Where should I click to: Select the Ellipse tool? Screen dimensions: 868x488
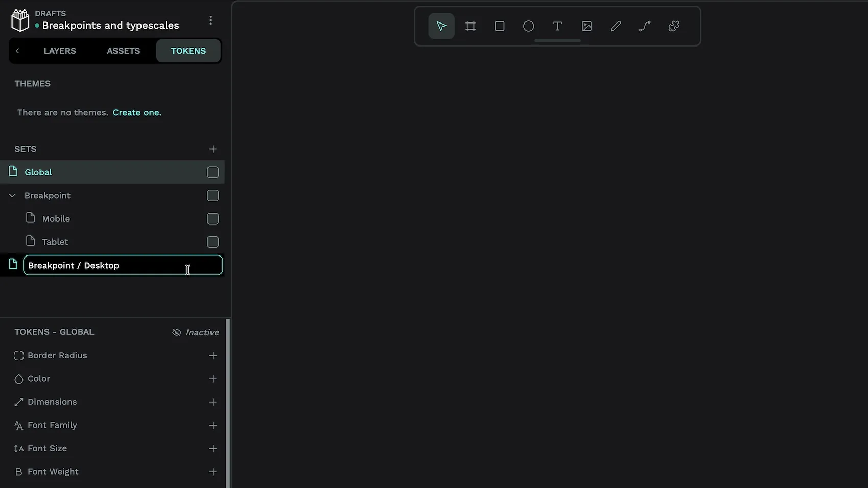click(x=529, y=26)
